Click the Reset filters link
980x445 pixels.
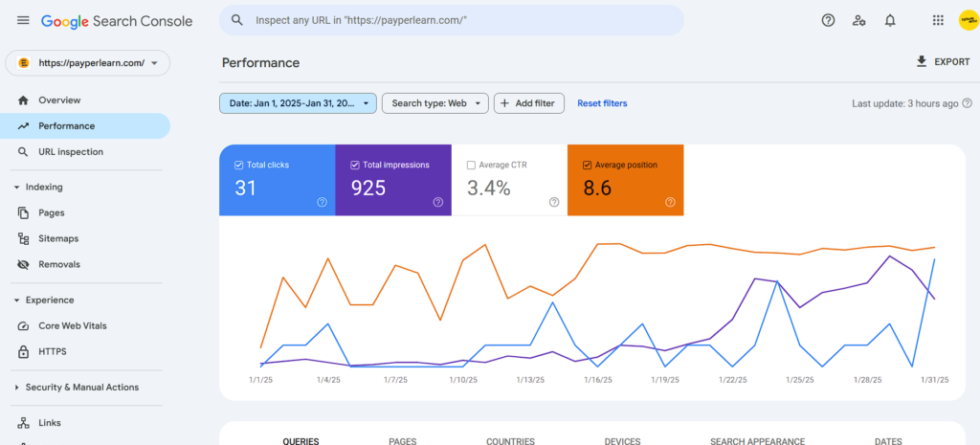[602, 103]
